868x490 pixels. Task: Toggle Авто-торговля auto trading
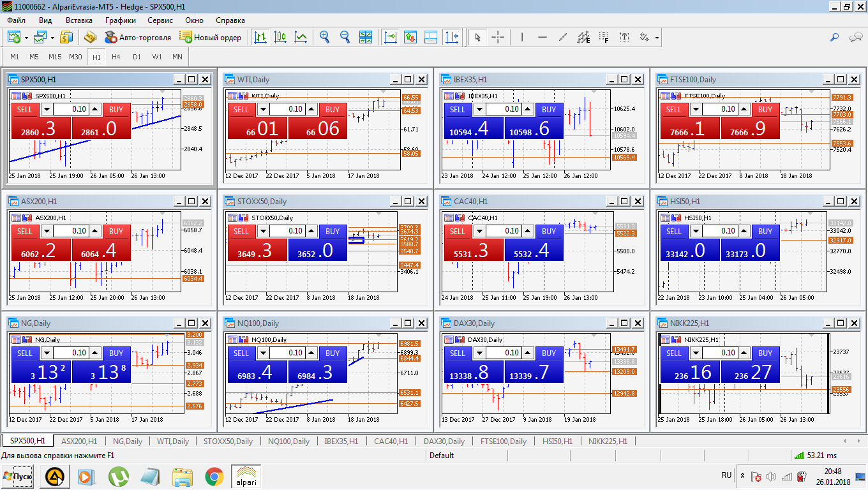[x=137, y=37]
